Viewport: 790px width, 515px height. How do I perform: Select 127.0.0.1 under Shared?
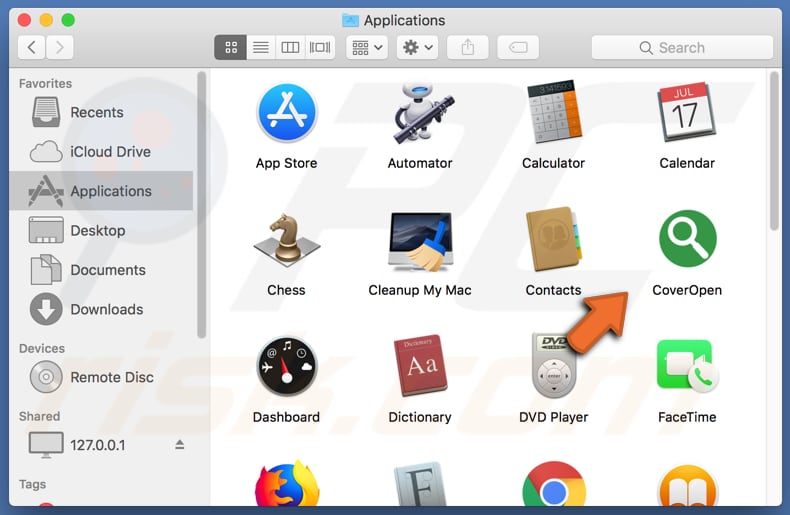click(101, 445)
